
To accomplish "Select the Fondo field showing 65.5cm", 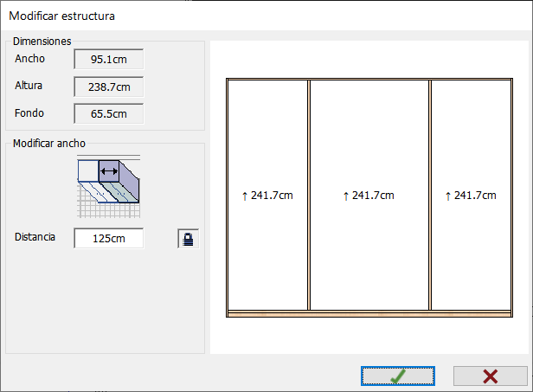I will click(109, 113).
